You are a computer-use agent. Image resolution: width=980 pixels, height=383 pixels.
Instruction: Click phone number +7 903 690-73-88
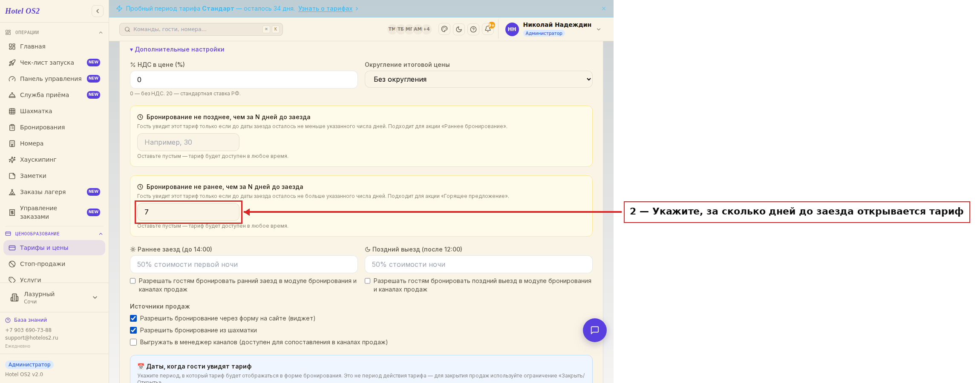(28, 330)
